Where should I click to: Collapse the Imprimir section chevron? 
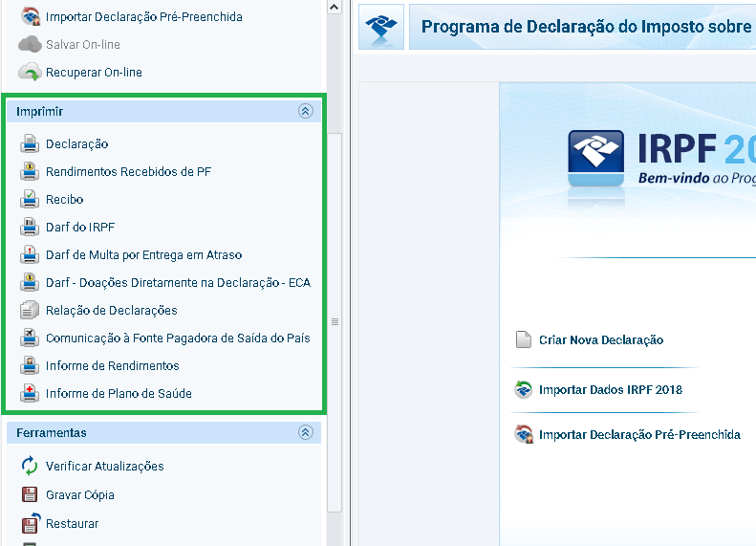point(305,111)
